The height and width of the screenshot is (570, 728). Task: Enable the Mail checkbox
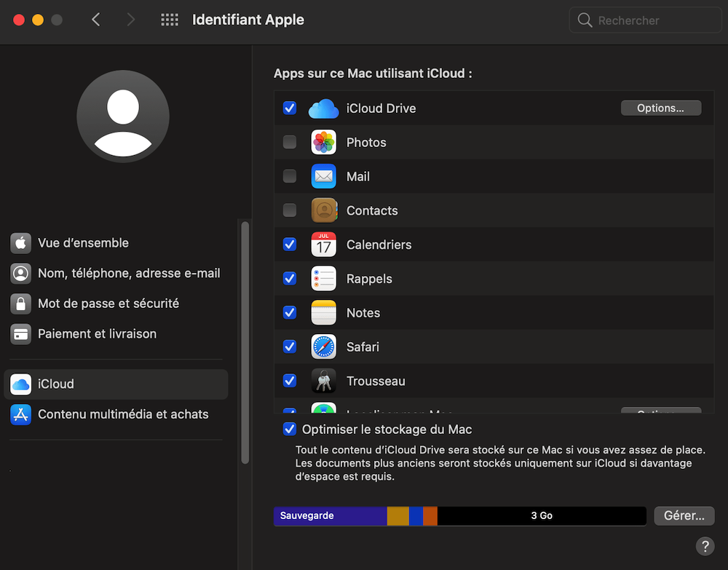pyautogui.click(x=290, y=176)
